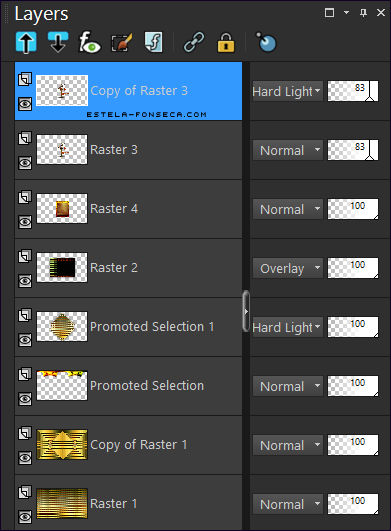Select the Raster 2 layer name
Image resolution: width=391 pixels, height=531 pixels.
click(114, 268)
